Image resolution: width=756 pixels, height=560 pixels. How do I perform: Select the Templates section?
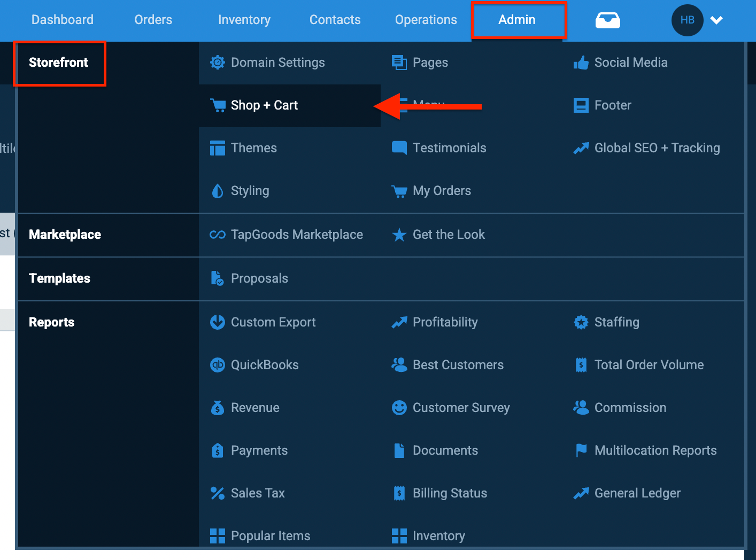pos(59,278)
